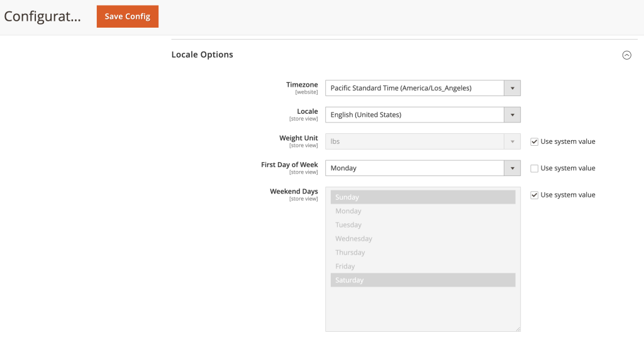
Task: Open the First Day of Week dropdown
Action: click(415, 168)
